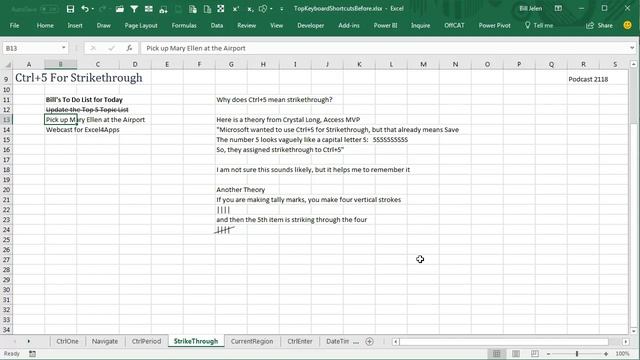Open the Add-ins tab
Screen dimensions: 640x360
tap(349, 25)
